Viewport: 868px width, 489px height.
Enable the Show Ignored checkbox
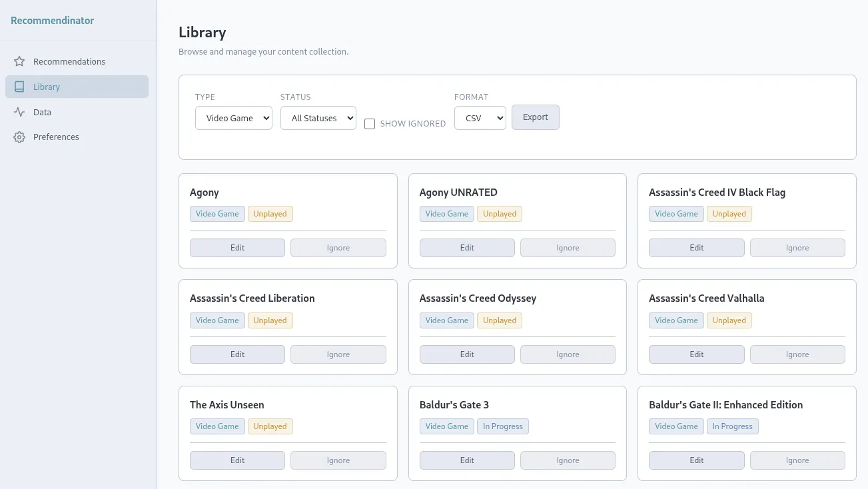(370, 124)
